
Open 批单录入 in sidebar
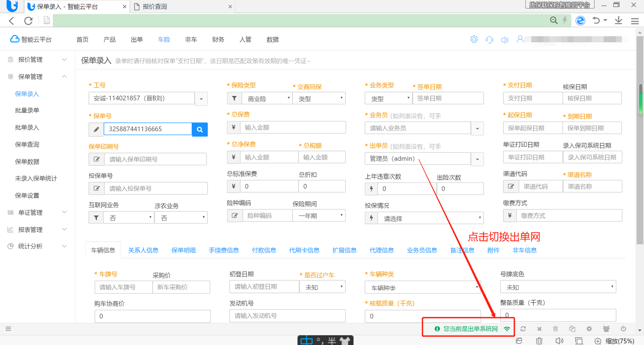27,128
